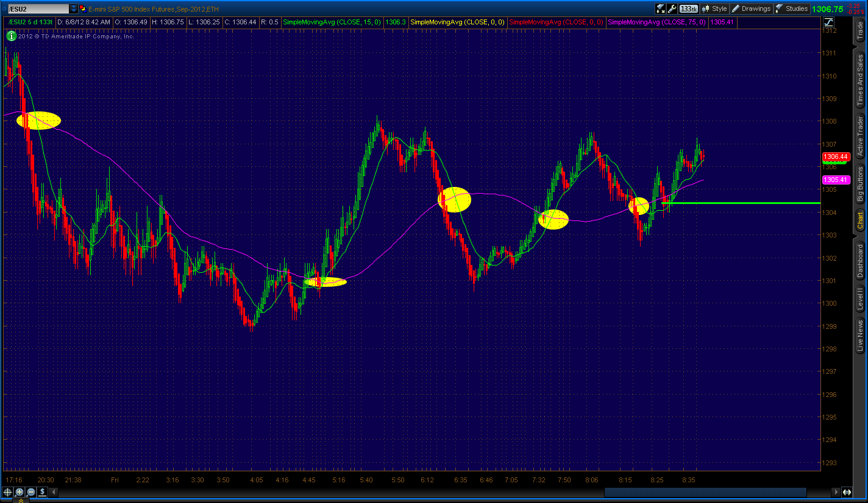Click the SimpleMovingAvg (CLOSE, 75, 0) magenta label

coord(657,22)
